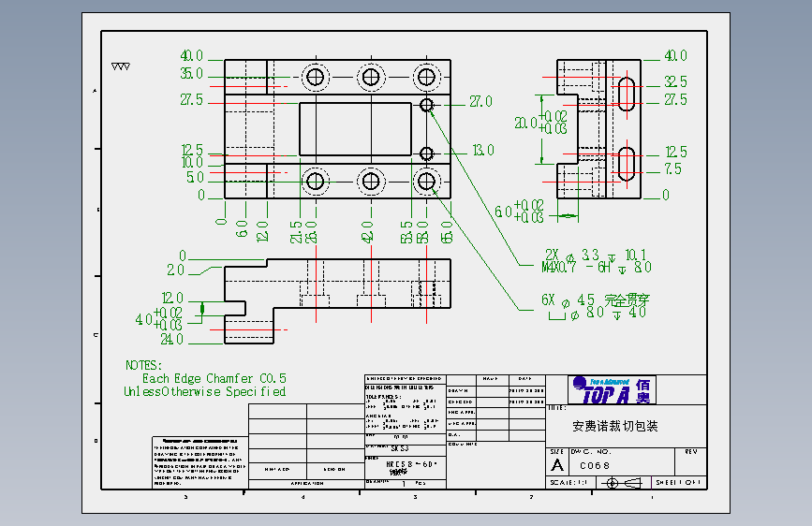This screenshot has height=526, width=812.
Task: Click the APPLICATION label in title block
Action: (307, 484)
